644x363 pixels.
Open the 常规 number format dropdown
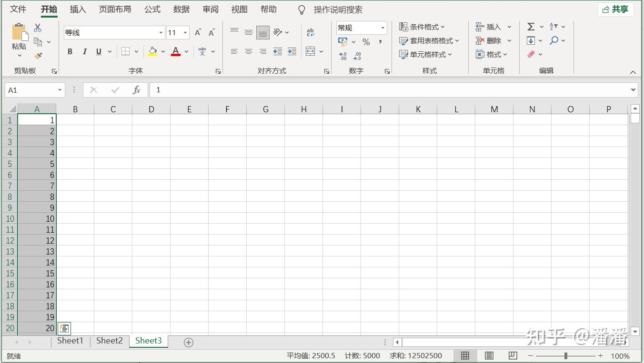coord(382,28)
